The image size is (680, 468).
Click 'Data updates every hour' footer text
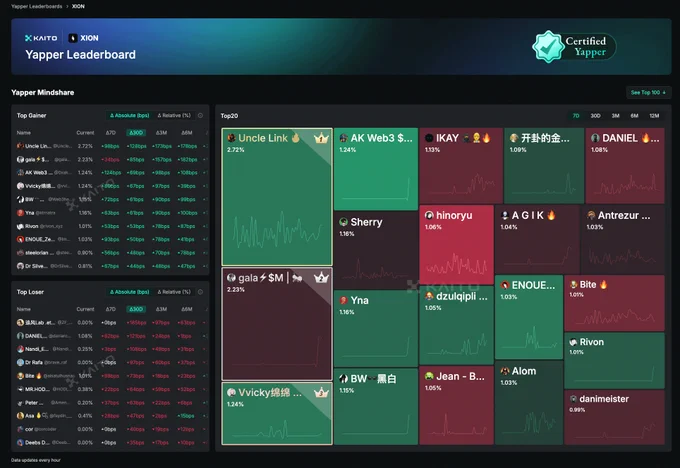coord(36,460)
